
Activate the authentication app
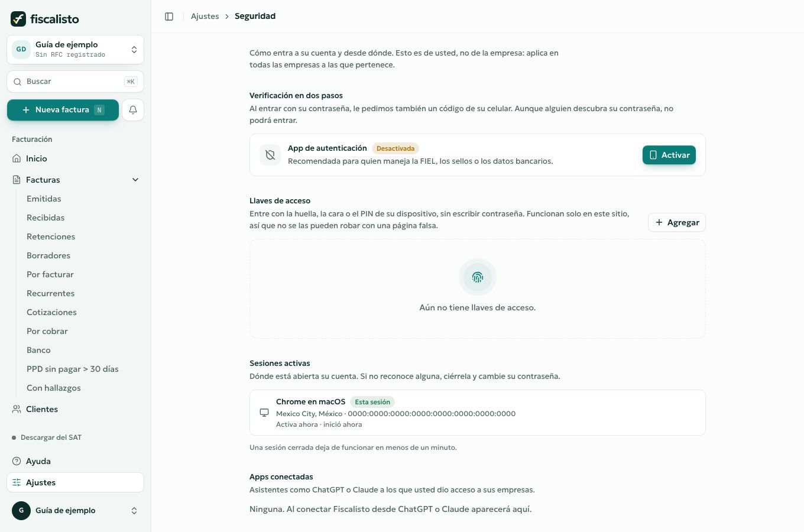pos(669,155)
